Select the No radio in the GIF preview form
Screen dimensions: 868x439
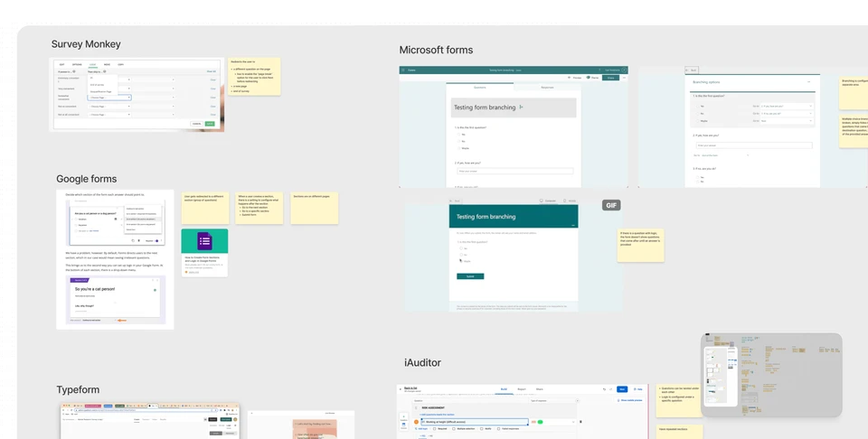click(x=461, y=255)
